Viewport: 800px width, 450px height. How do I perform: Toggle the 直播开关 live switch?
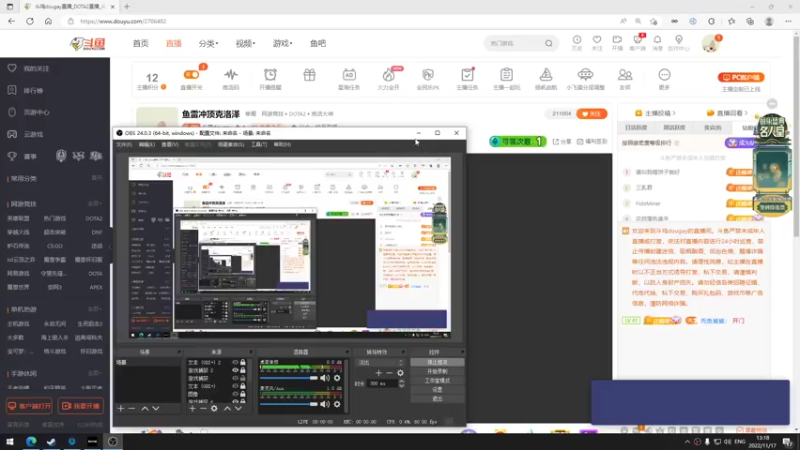[191, 74]
